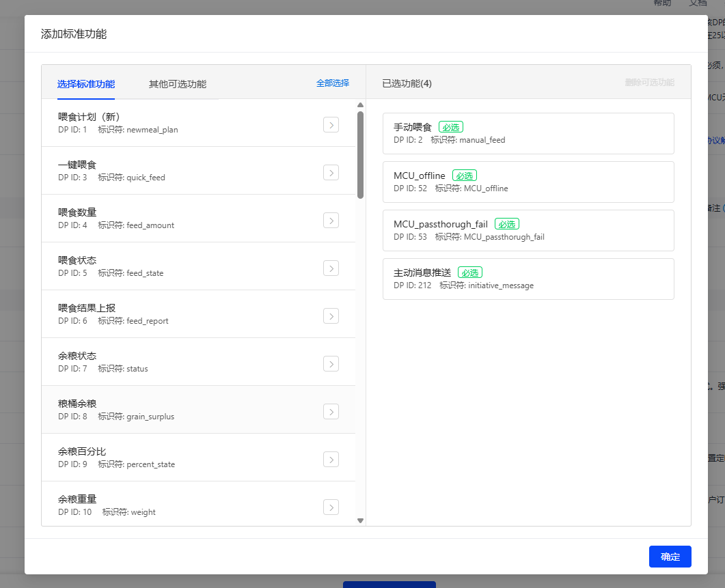Image resolution: width=725 pixels, height=588 pixels.
Task: Click arrow icon for 余粮重量
Action: [331, 507]
